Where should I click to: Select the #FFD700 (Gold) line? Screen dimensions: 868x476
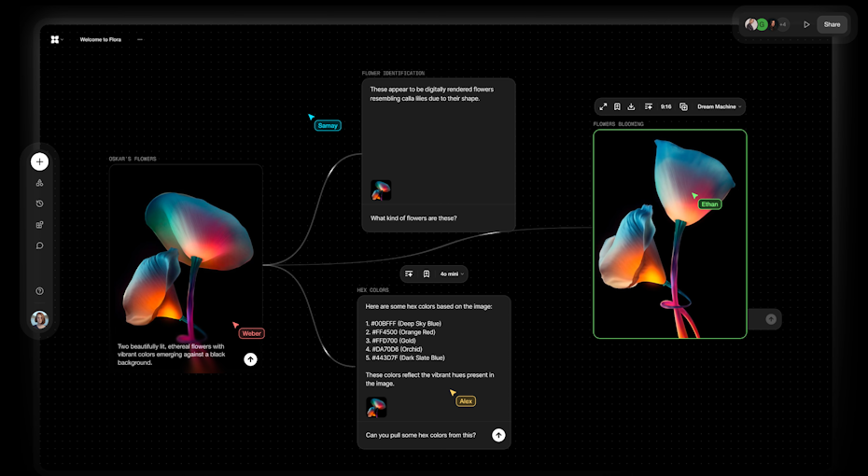tap(390, 341)
